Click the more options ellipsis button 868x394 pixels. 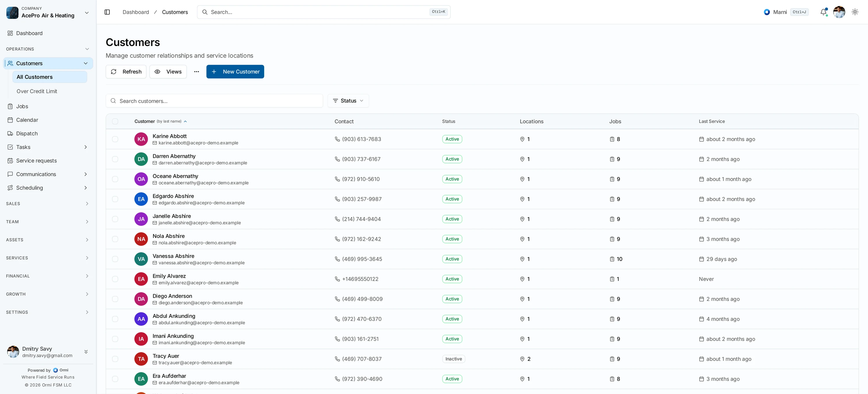pos(196,72)
